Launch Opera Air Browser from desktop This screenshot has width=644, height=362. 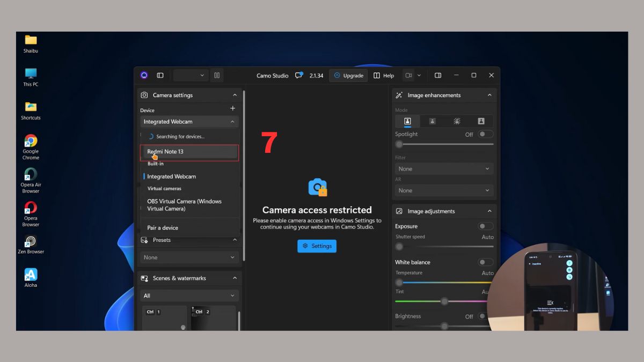tap(31, 181)
